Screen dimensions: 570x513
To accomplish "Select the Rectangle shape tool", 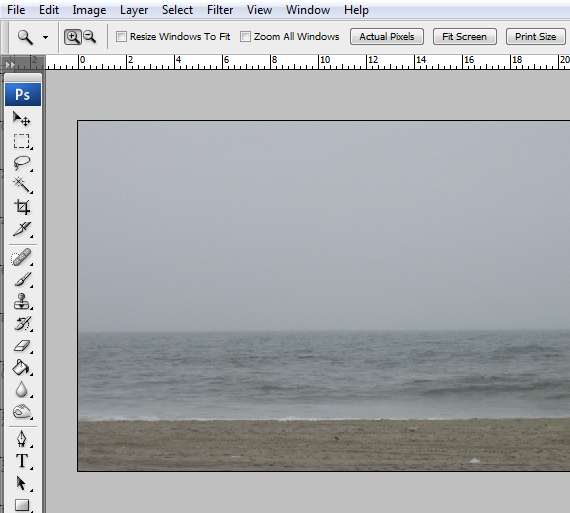I will click(x=22, y=505).
